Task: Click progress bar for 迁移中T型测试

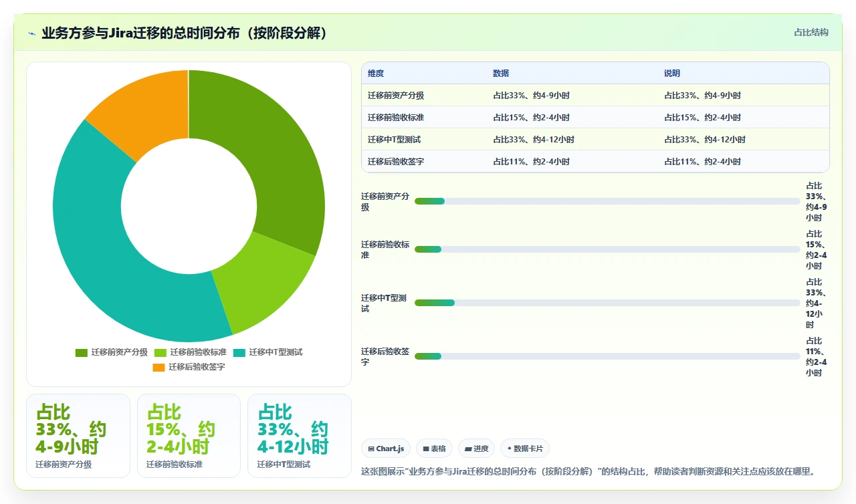Action: 607,303
